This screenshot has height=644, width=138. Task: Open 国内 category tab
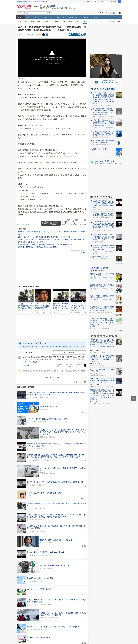(x=26, y=21)
